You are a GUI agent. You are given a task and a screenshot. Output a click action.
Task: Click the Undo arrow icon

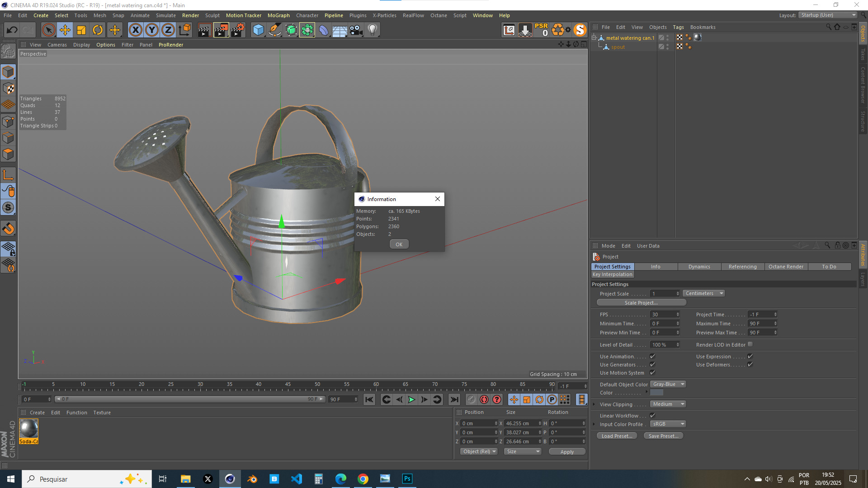point(12,30)
